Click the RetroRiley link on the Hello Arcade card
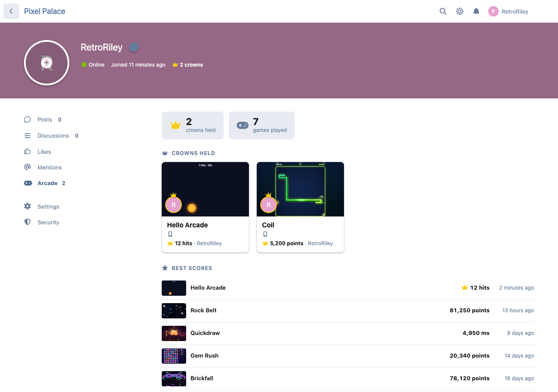 click(x=209, y=243)
